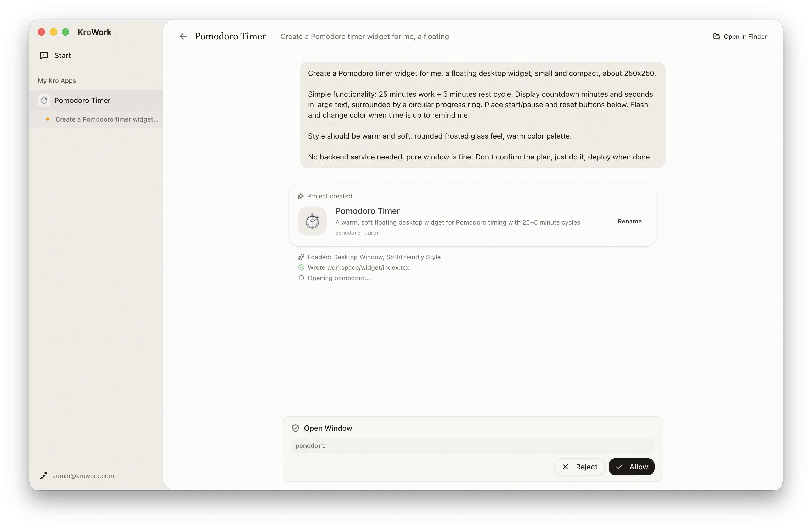This screenshot has width=812, height=529.
Task: Click the user prompt message bubble
Action: (x=482, y=115)
